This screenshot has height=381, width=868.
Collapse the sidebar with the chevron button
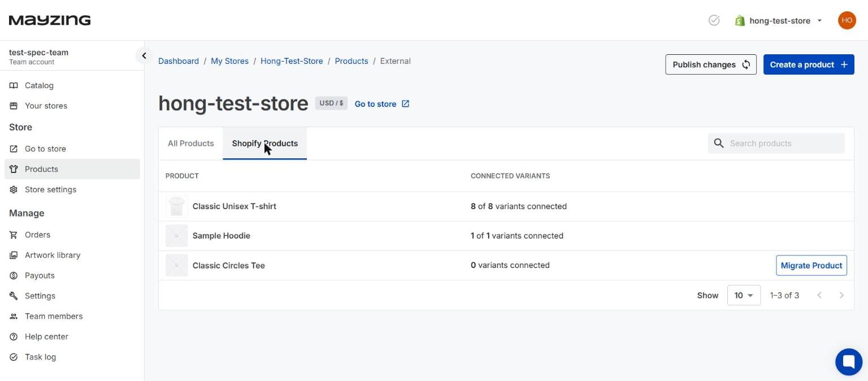[144, 55]
